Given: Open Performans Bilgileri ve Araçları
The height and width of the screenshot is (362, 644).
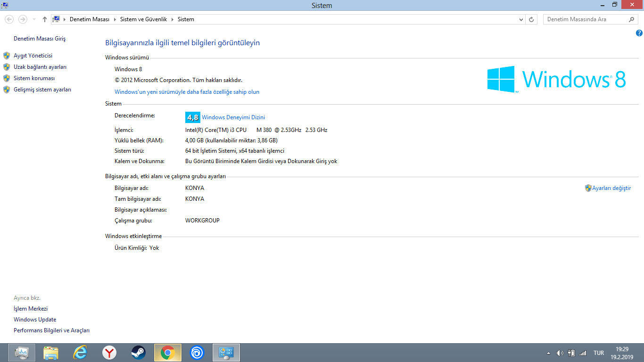Looking at the screenshot, I should pyautogui.click(x=51, y=330).
